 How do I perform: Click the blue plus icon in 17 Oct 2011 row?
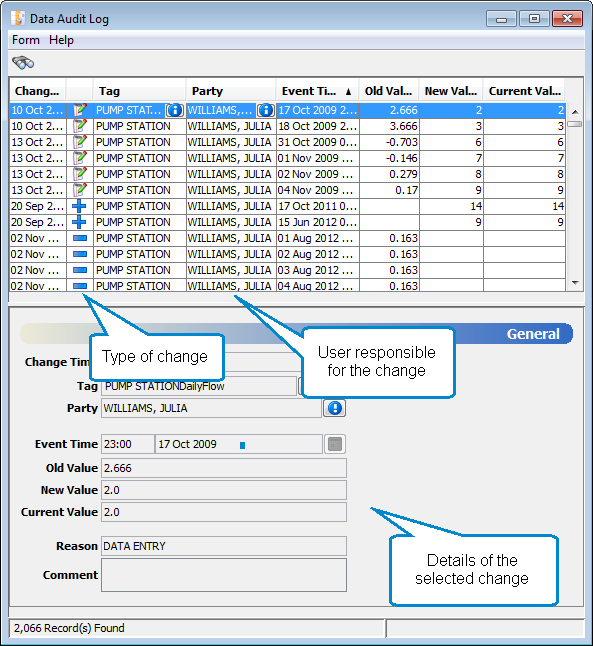pos(79,206)
